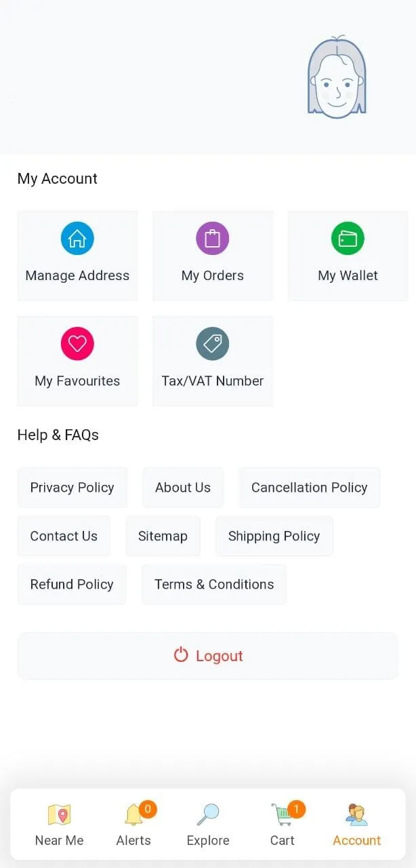Tap the profile avatar picture
The image size is (416, 868).
[x=337, y=77]
